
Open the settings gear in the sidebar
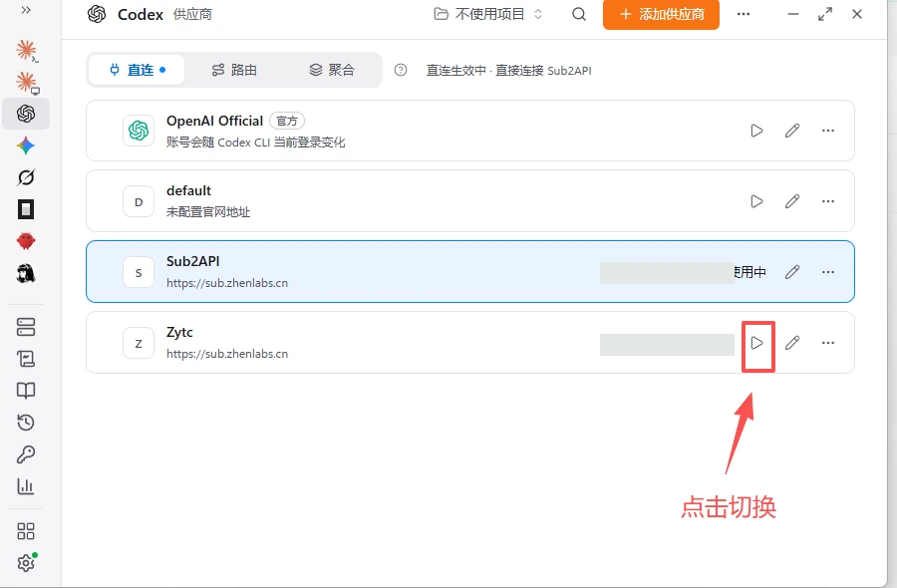coord(26,563)
